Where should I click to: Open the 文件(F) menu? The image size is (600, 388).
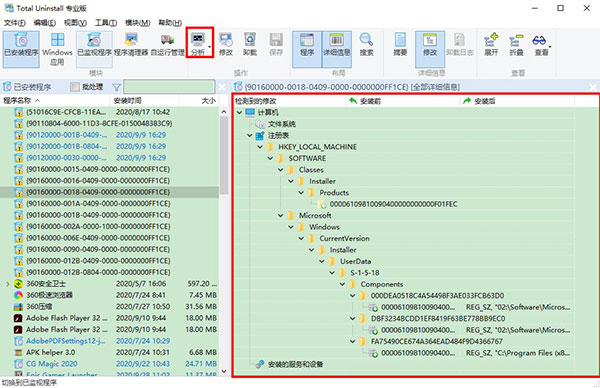pyautogui.click(x=15, y=23)
